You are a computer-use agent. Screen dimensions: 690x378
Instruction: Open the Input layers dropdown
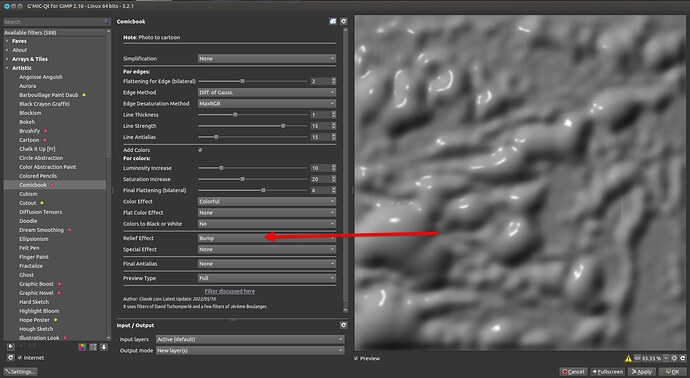coord(250,339)
